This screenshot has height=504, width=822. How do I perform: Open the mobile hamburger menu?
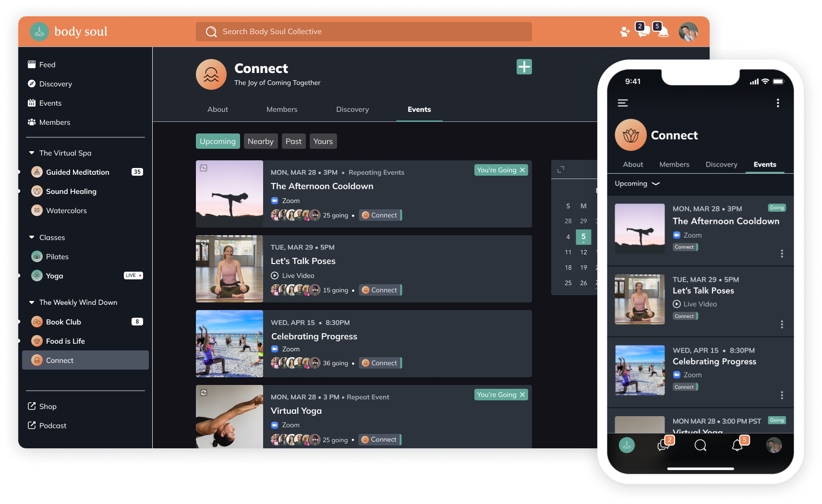pos(623,103)
